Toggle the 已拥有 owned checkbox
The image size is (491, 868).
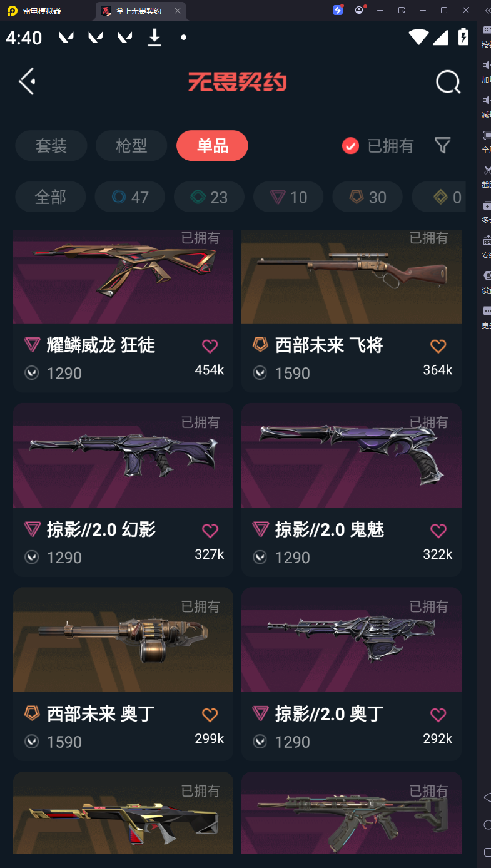click(350, 146)
